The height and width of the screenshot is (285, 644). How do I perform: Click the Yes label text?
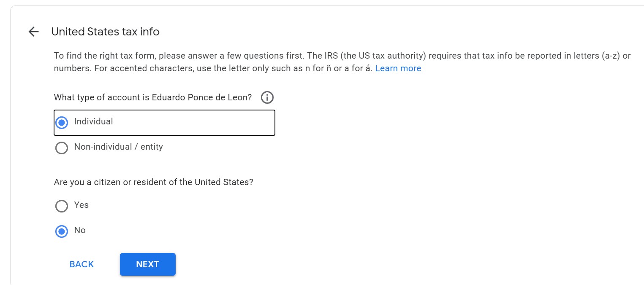pyautogui.click(x=81, y=205)
